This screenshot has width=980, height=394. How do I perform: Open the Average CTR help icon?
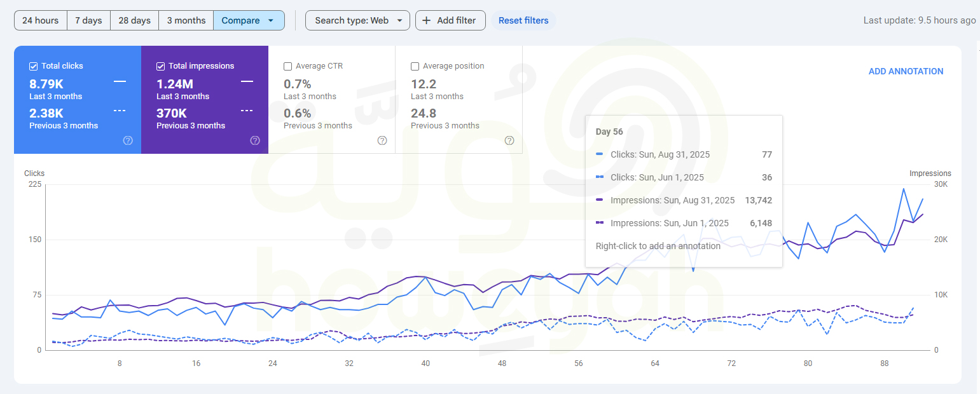click(382, 140)
